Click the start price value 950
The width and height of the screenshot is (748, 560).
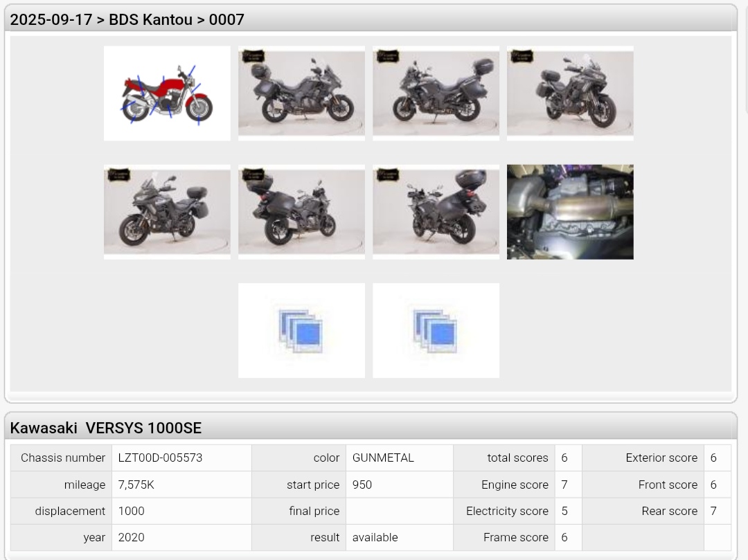[362, 485]
